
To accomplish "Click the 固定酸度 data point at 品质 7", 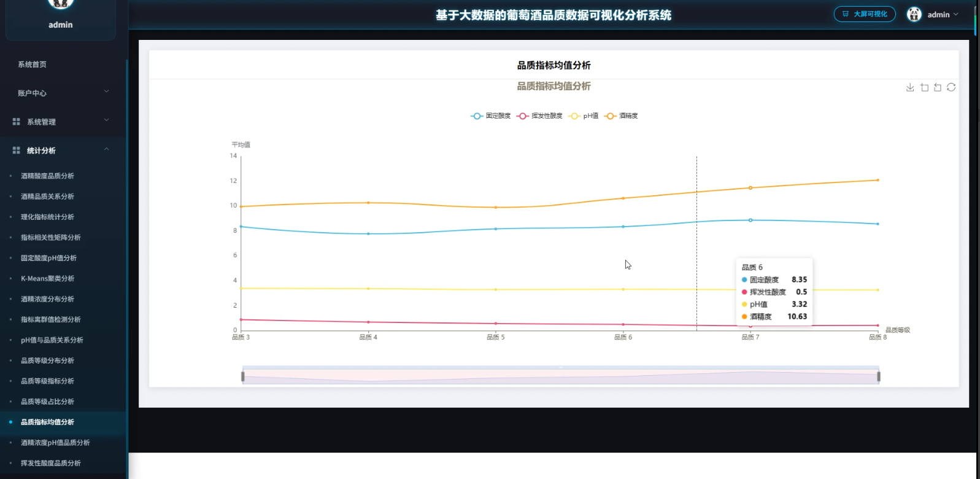I will click(750, 220).
